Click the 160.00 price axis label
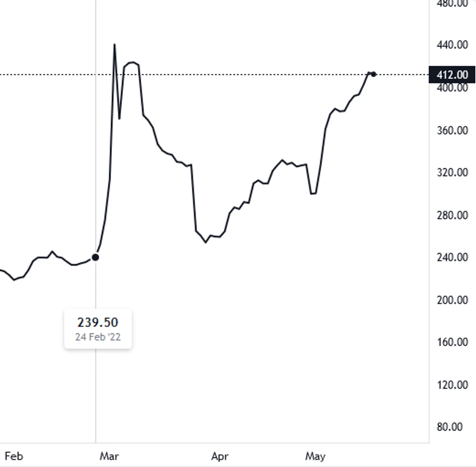476x467 pixels. (452, 342)
